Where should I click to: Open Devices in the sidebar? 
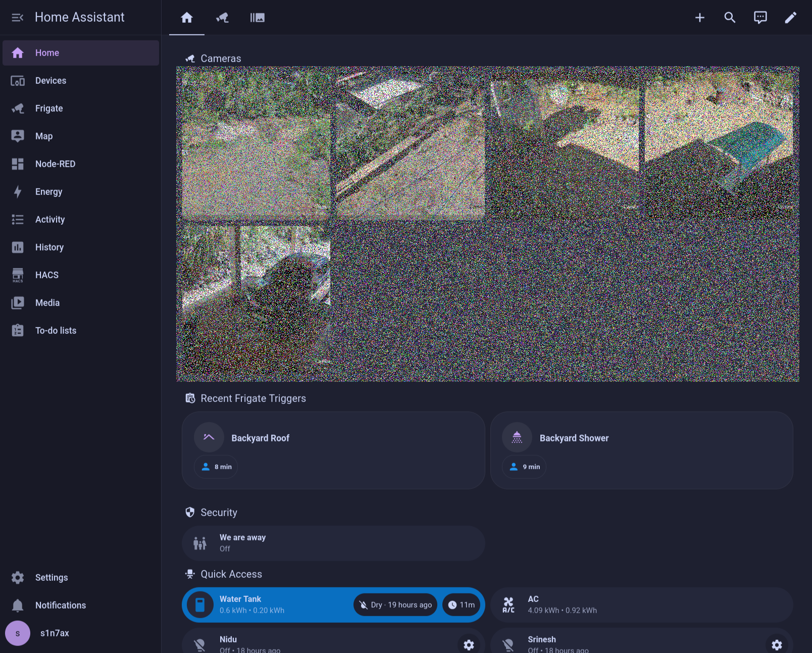click(x=81, y=81)
